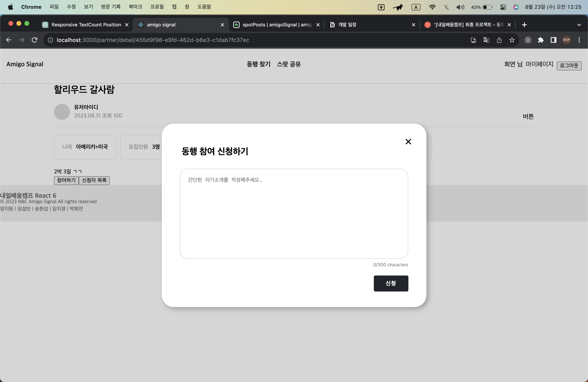Bookmark this page with star icon
This screenshot has width=588, height=382.
(512, 40)
